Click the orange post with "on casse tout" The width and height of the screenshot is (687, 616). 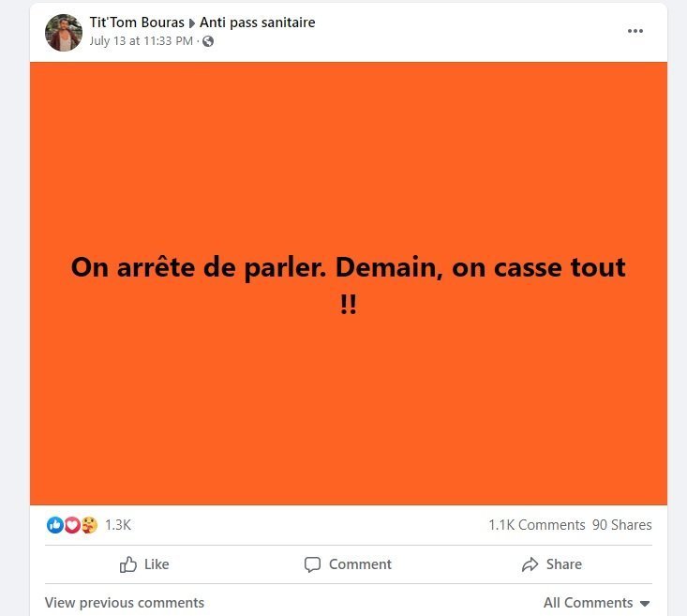tap(349, 283)
